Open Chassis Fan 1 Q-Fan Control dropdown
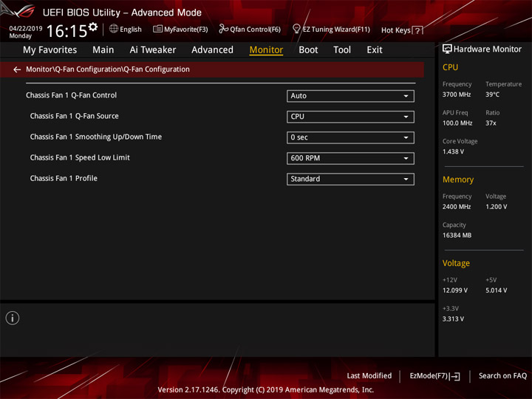This screenshot has height=399, width=532. pos(350,96)
